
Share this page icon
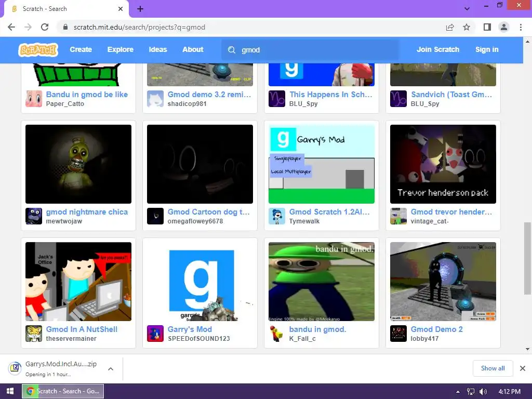[x=450, y=27]
